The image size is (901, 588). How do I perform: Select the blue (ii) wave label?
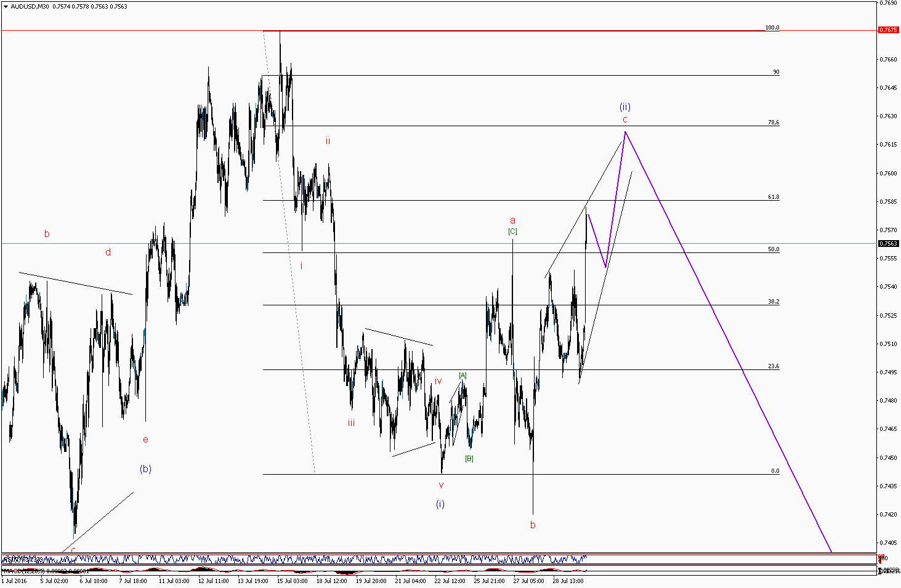point(624,107)
